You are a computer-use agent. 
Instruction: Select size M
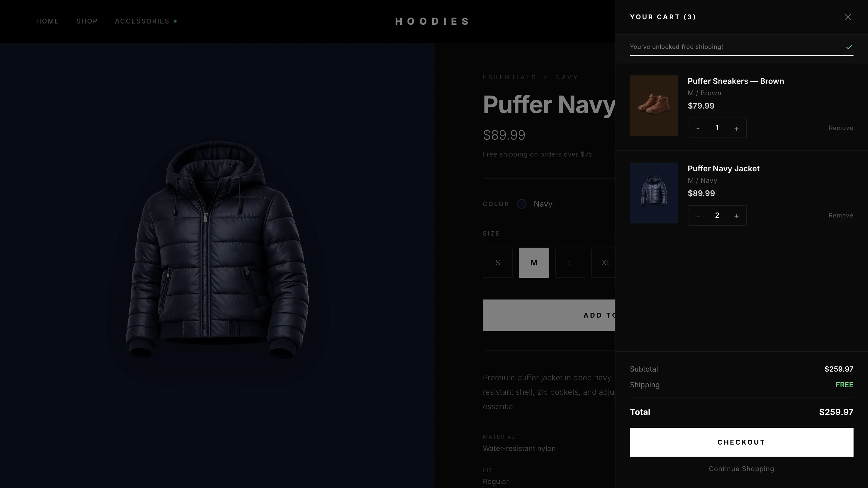coord(534,263)
